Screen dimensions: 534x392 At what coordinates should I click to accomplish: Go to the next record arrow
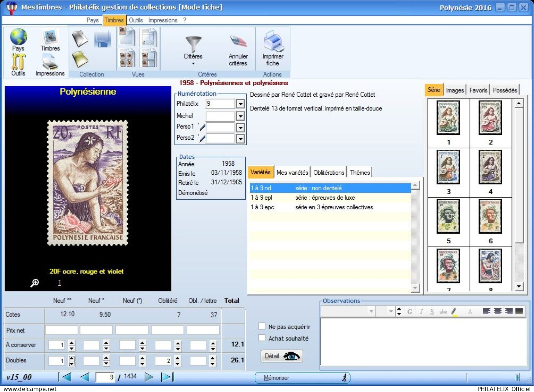[x=150, y=377]
